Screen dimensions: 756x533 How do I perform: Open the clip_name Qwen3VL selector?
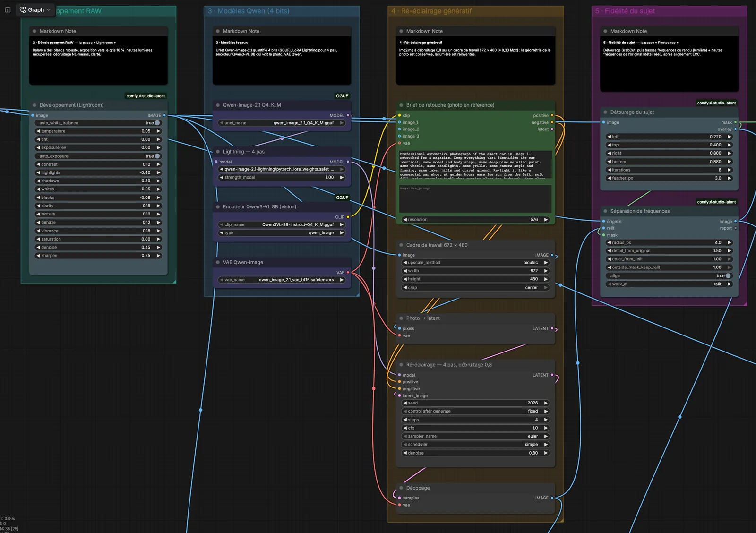point(282,224)
